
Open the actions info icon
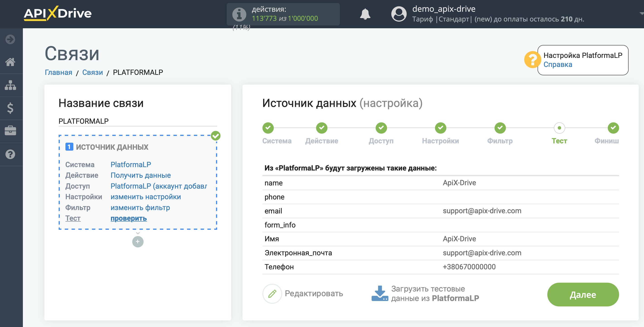[239, 14]
